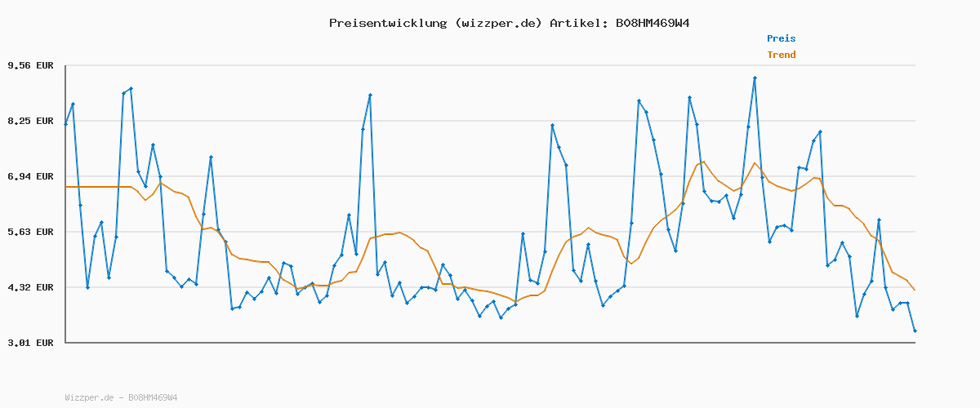Click the highest peak of the orange trend line
Image resolution: width=980 pixels, height=408 pixels.
click(704, 162)
